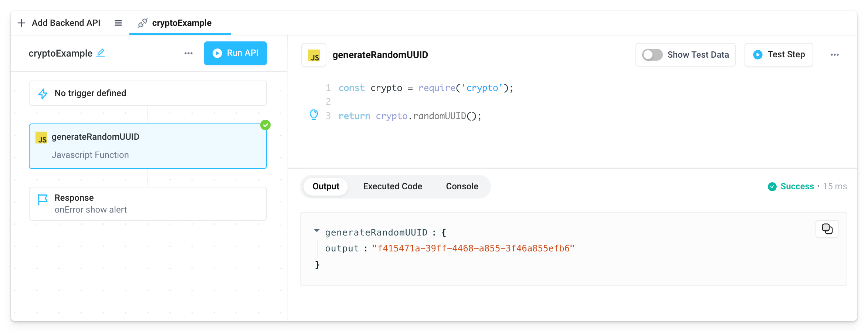Open the Console tab
868x332 pixels.
click(462, 186)
